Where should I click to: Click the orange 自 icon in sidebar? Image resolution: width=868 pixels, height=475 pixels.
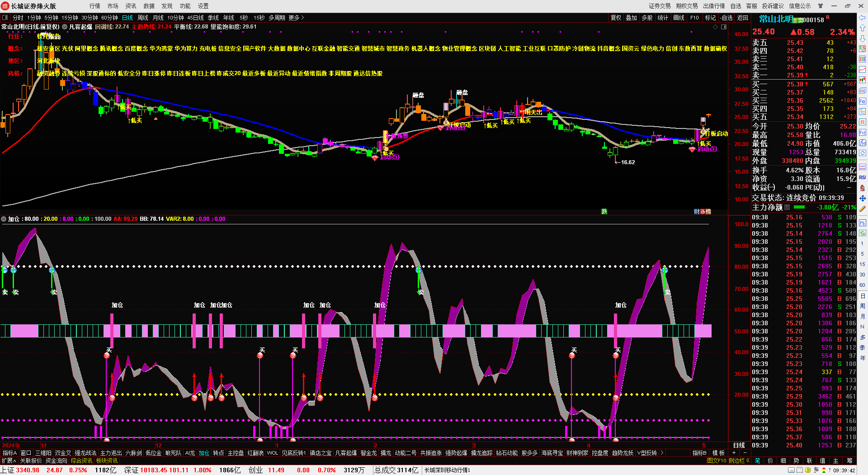(863, 122)
